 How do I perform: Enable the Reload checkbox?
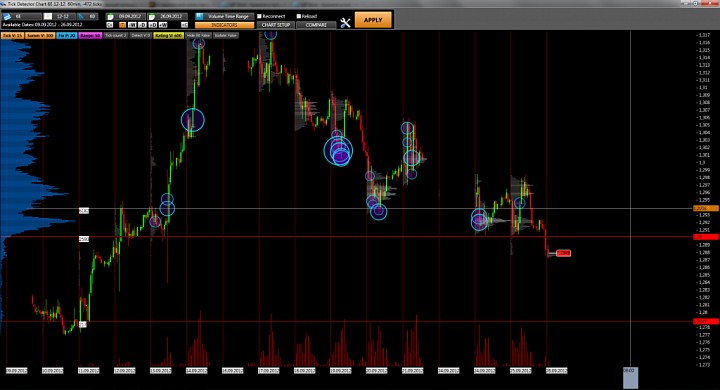pos(298,16)
